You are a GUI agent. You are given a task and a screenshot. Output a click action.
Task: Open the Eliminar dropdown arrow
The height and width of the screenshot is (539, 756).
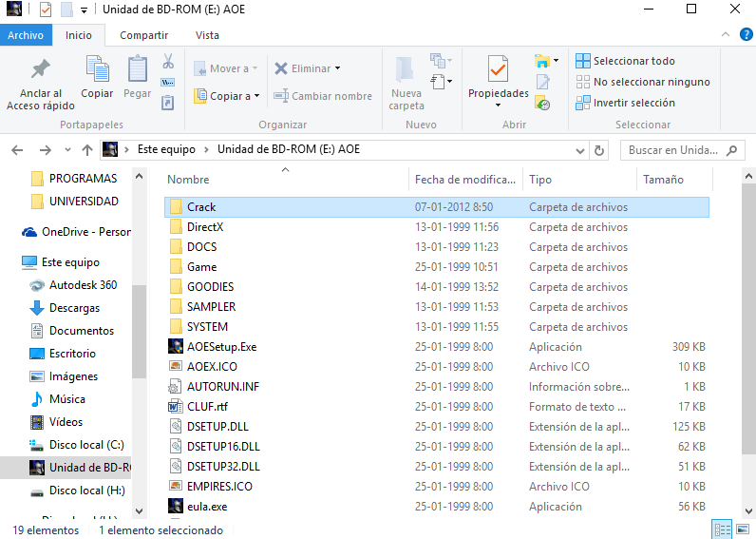pos(337,68)
